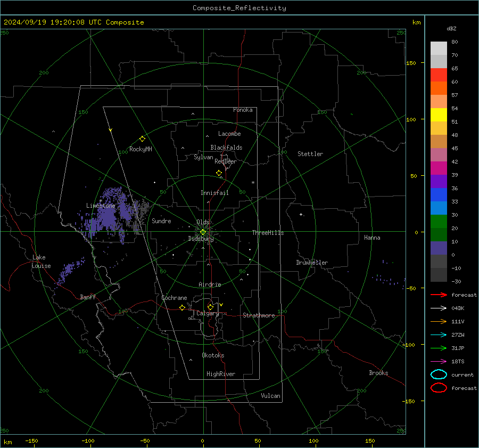Click the slate purple 10 dBZ swatch
Image resolution: width=479 pixels, height=448 pixels.
pos(439,248)
